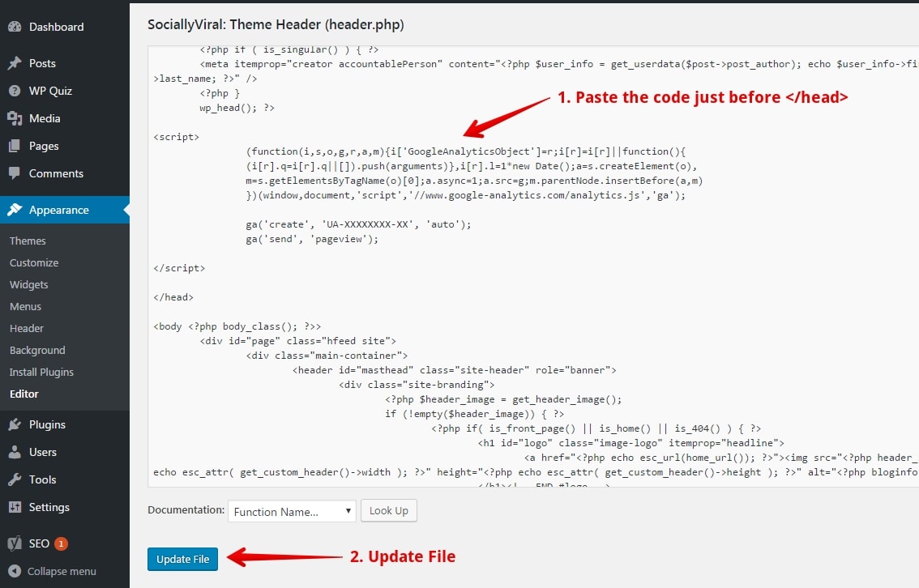Image resolution: width=919 pixels, height=588 pixels.
Task: Click the Pages document icon
Action: point(15,146)
